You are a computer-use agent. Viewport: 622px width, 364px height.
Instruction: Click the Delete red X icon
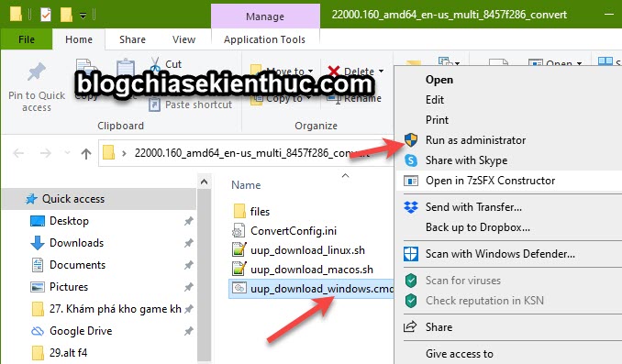(334, 72)
